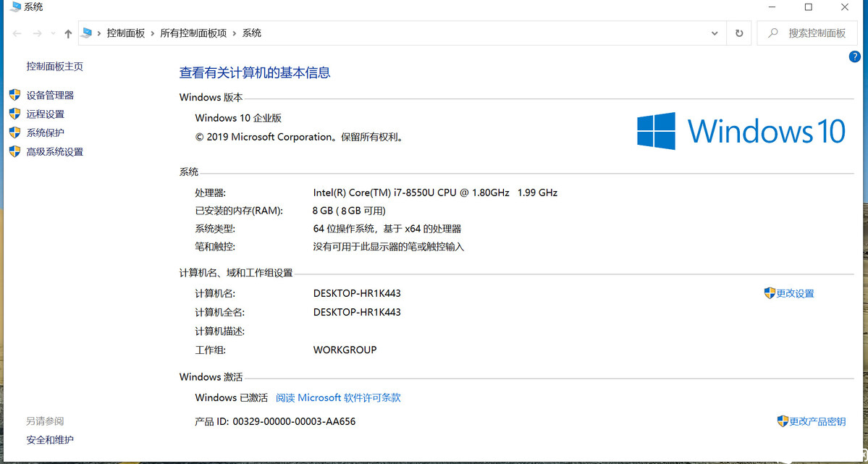The height and width of the screenshot is (464, 868).
Task: Click the WORKGROUP value
Action: (345, 350)
